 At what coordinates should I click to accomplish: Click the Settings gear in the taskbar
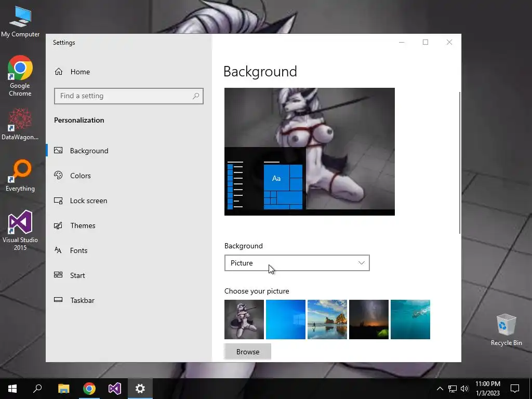pyautogui.click(x=140, y=389)
